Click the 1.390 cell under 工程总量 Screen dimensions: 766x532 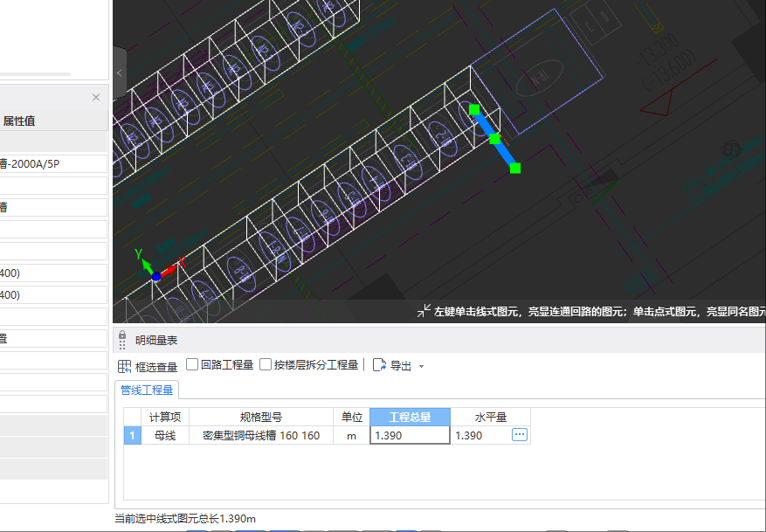(410, 435)
